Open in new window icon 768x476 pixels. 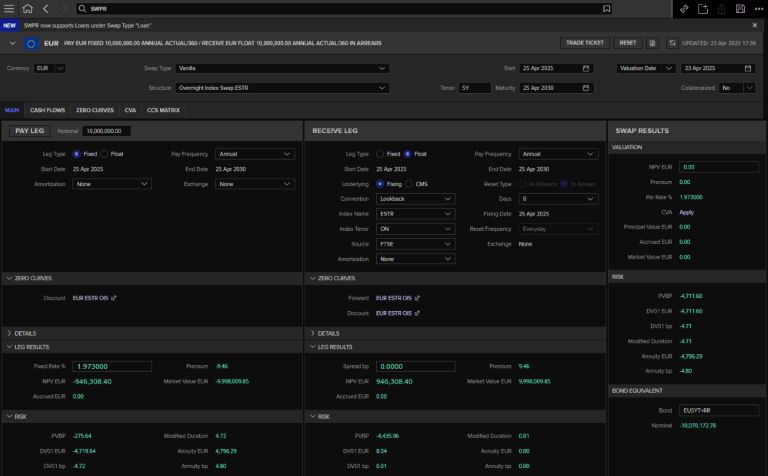click(703, 8)
